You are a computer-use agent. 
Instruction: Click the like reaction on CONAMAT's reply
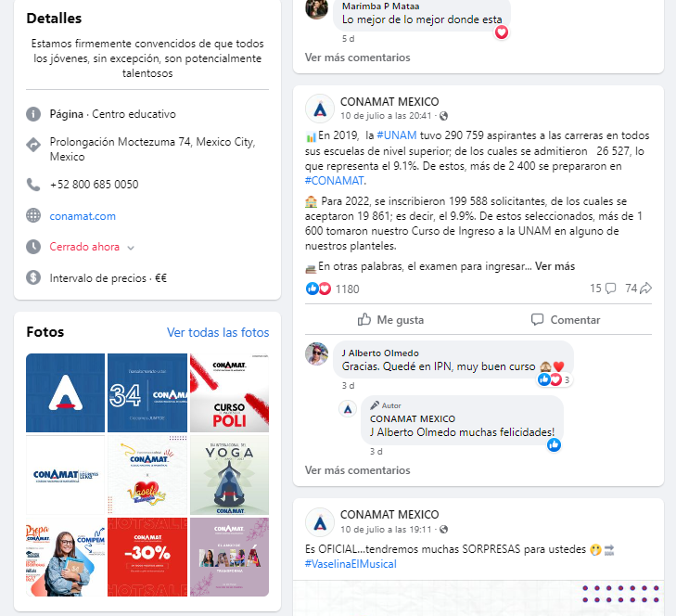[x=554, y=444]
